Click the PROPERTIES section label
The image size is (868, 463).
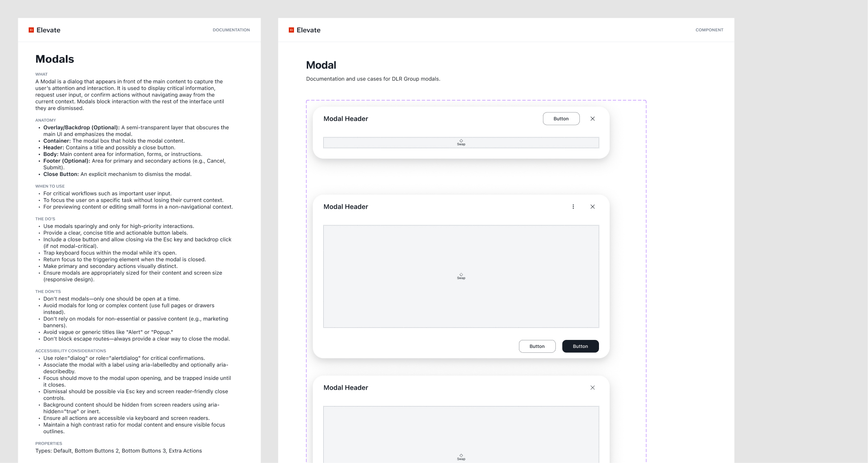pos(49,444)
